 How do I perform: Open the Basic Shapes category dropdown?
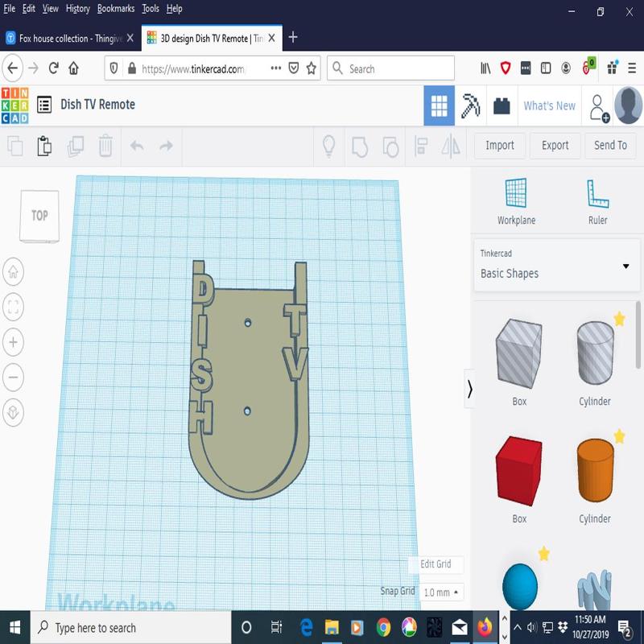tap(555, 266)
